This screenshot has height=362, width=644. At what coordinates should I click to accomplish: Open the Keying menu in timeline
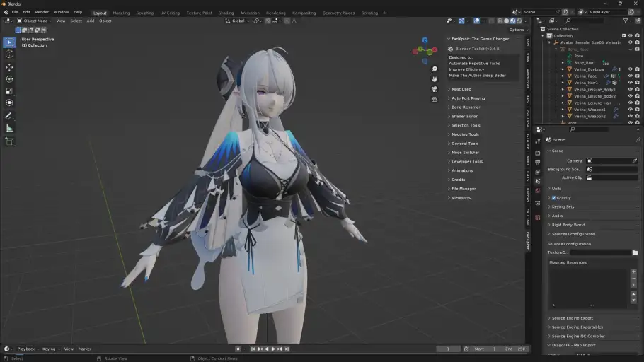click(x=51, y=349)
